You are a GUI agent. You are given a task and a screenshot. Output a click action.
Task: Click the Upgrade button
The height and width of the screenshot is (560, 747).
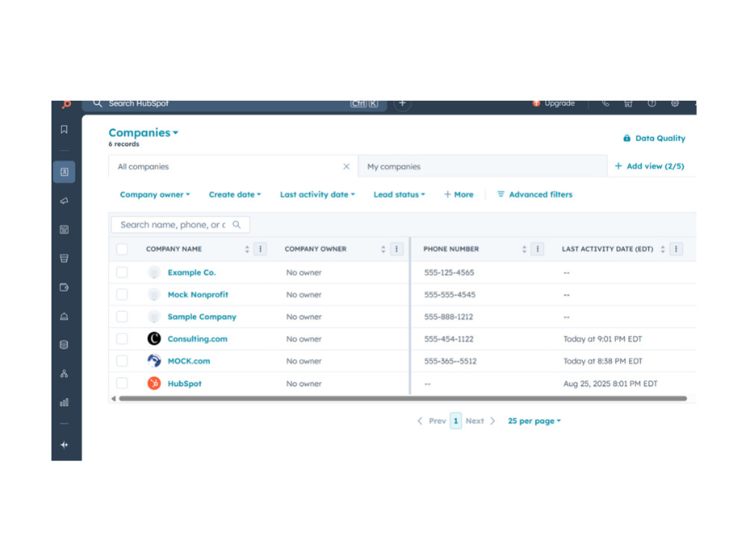point(554,103)
